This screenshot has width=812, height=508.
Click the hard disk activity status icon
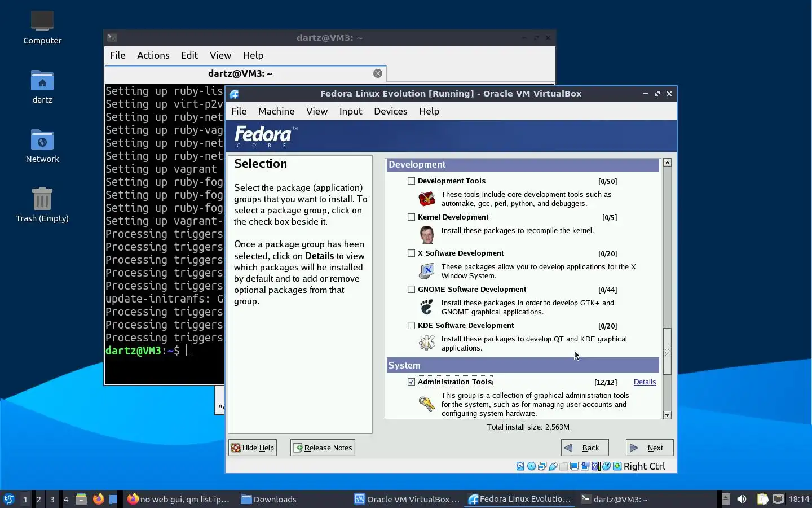pos(520,466)
